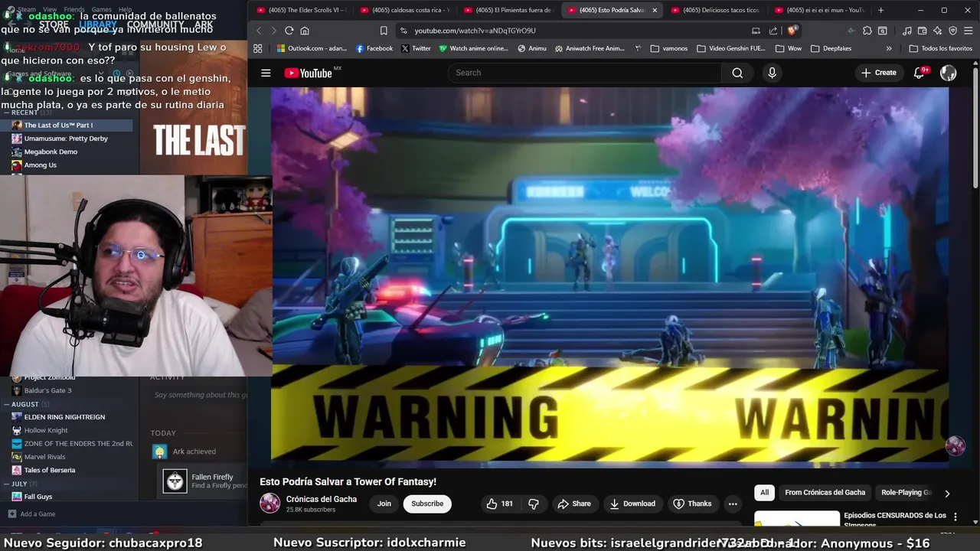The height and width of the screenshot is (551, 980).
Task: Select Tales of Berseria in Steam library
Action: coord(50,470)
